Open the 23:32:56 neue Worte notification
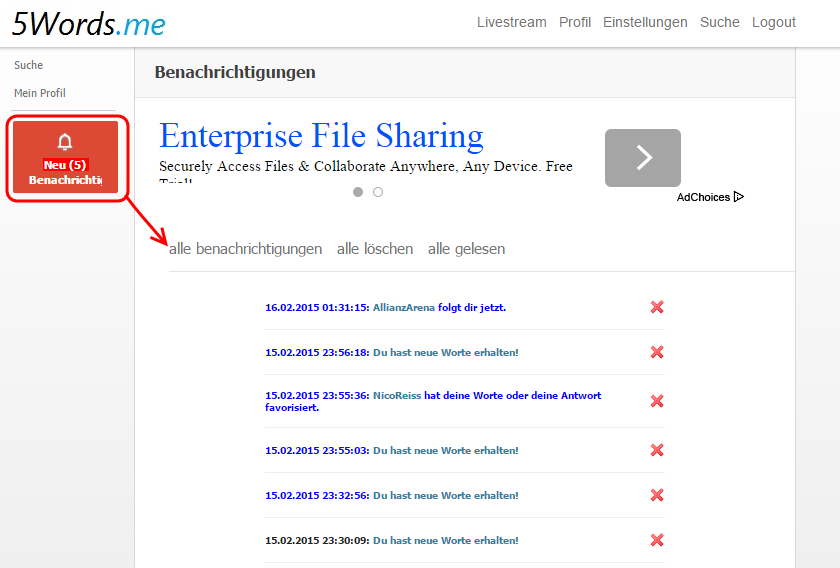Image resolution: width=840 pixels, height=568 pixels. pyautogui.click(x=446, y=496)
